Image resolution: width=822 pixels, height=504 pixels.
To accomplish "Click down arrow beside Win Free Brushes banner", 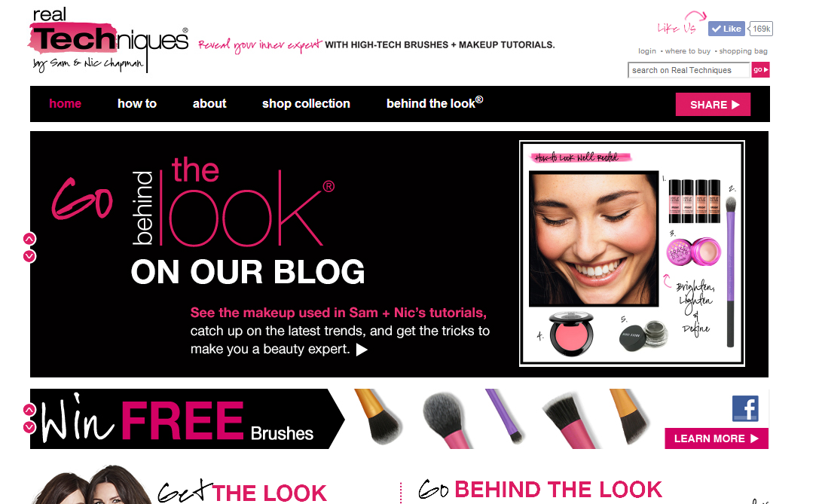I will coord(29,427).
